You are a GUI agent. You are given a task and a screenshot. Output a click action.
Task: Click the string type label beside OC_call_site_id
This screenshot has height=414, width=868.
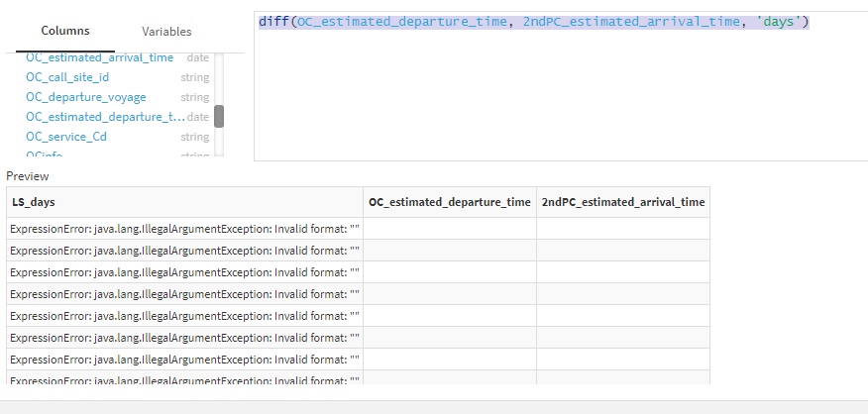[195, 77]
